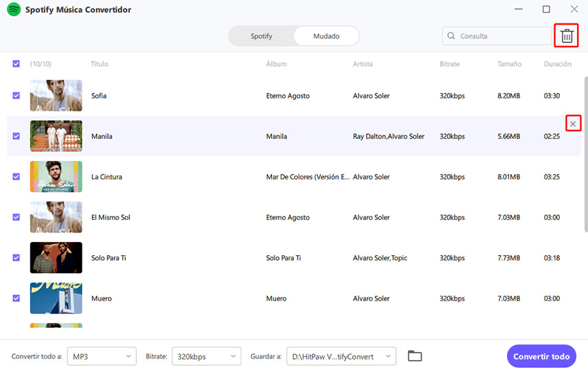Select the Manila album thumbnail
The width and height of the screenshot is (588, 370).
(56, 136)
